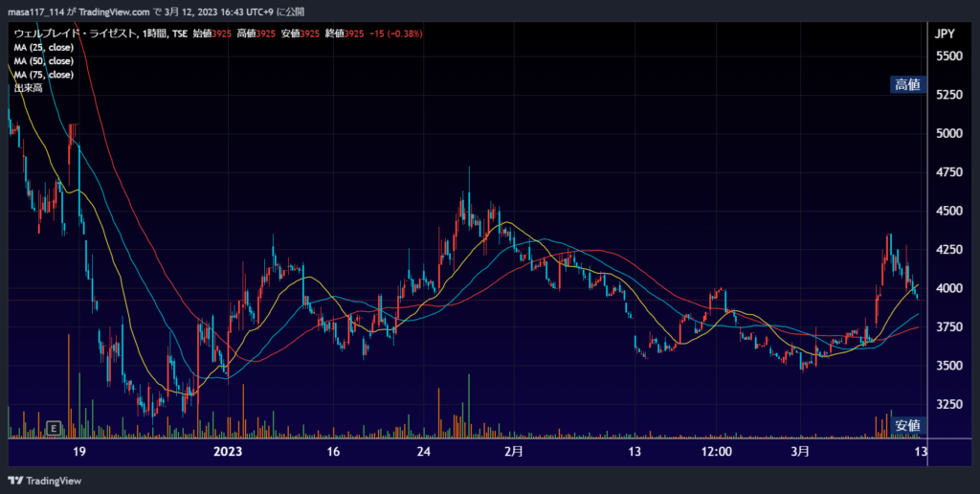Screen dimensions: 980x494
Task: Click the 4500 price axis value
Action: click(x=950, y=212)
